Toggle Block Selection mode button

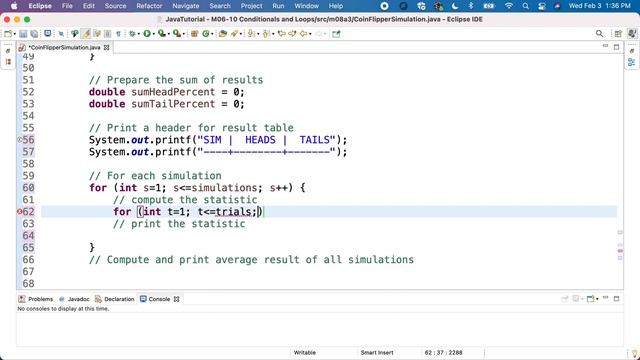coord(107,34)
